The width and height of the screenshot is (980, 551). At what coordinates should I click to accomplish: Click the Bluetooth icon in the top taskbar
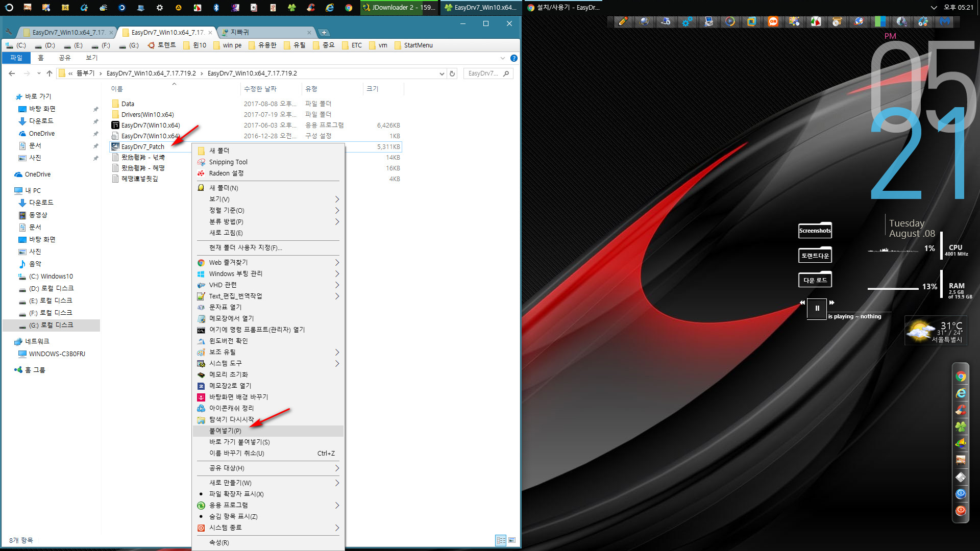pos(216,8)
